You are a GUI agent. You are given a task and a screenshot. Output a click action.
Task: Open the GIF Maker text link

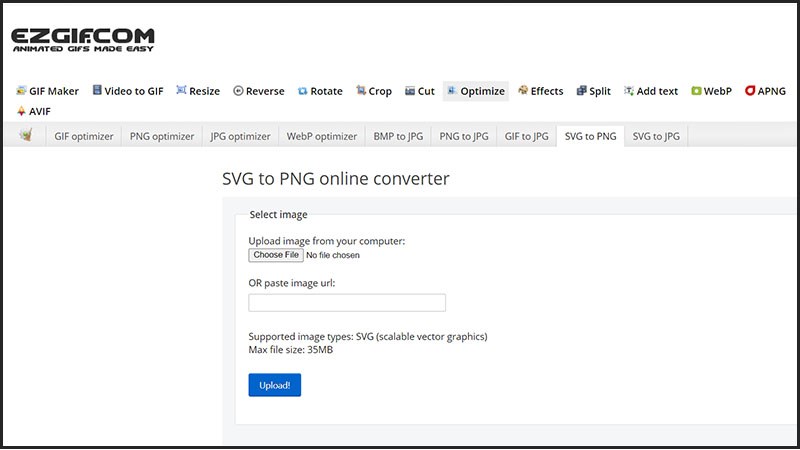(54, 91)
